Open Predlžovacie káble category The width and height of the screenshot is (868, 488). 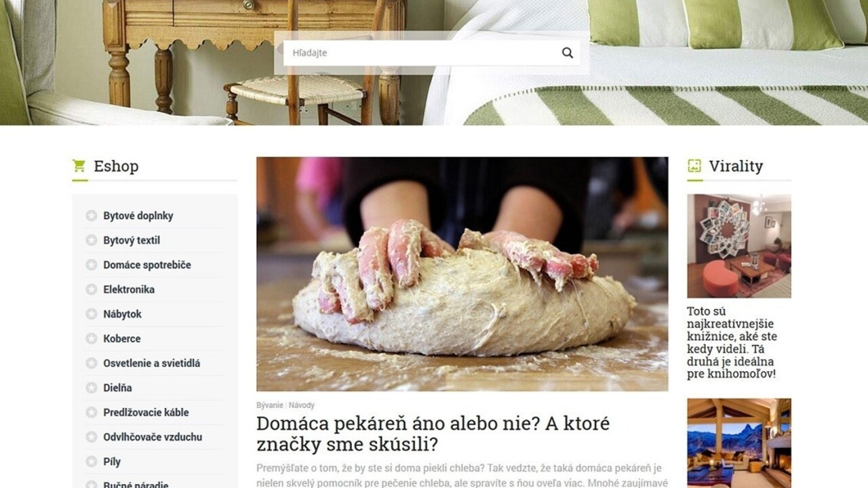146,412
